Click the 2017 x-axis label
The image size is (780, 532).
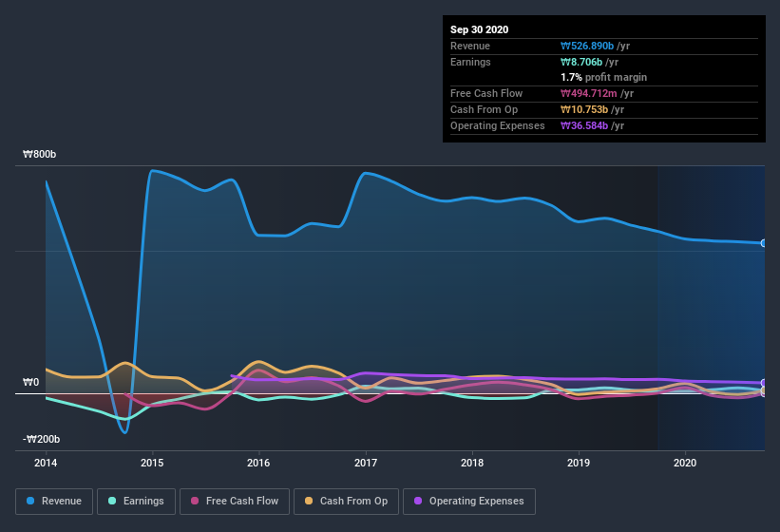(x=366, y=463)
